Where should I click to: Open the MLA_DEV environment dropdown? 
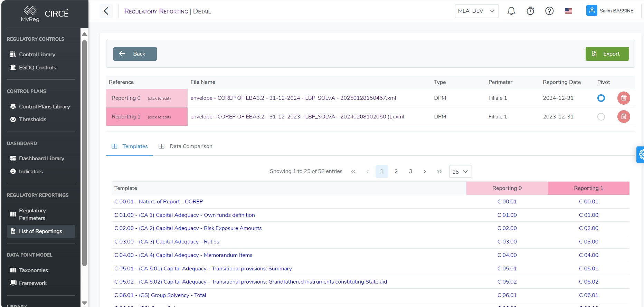(x=477, y=11)
